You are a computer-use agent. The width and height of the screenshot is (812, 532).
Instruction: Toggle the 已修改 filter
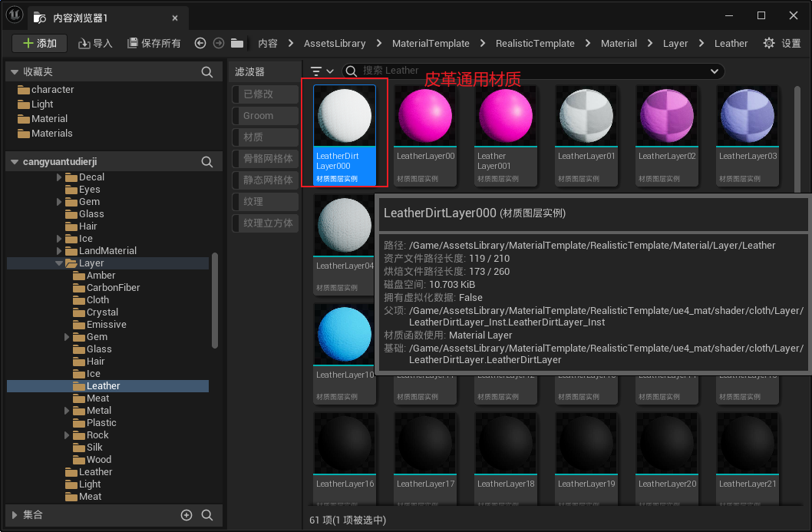point(265,94)
